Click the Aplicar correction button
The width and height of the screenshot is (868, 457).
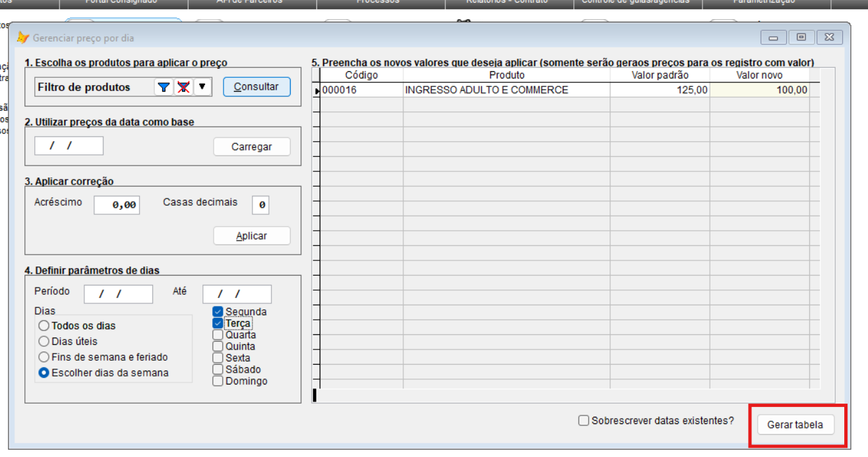252,236
